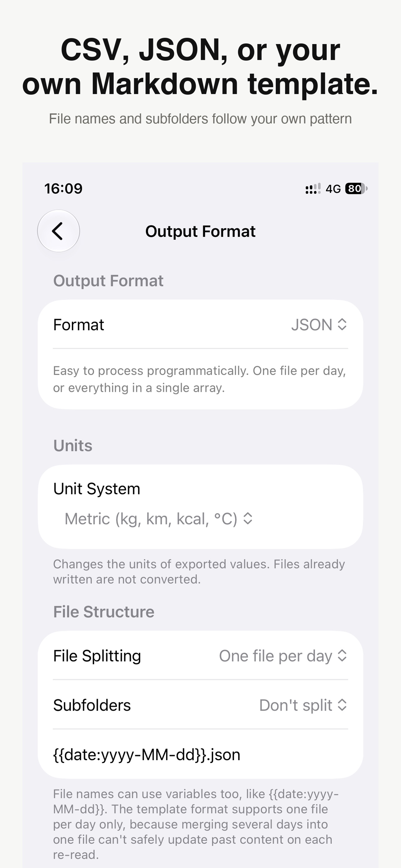Screen dimensions: 401x868
Task: Tap the 4G network indicator
Action: coord(333,189)
